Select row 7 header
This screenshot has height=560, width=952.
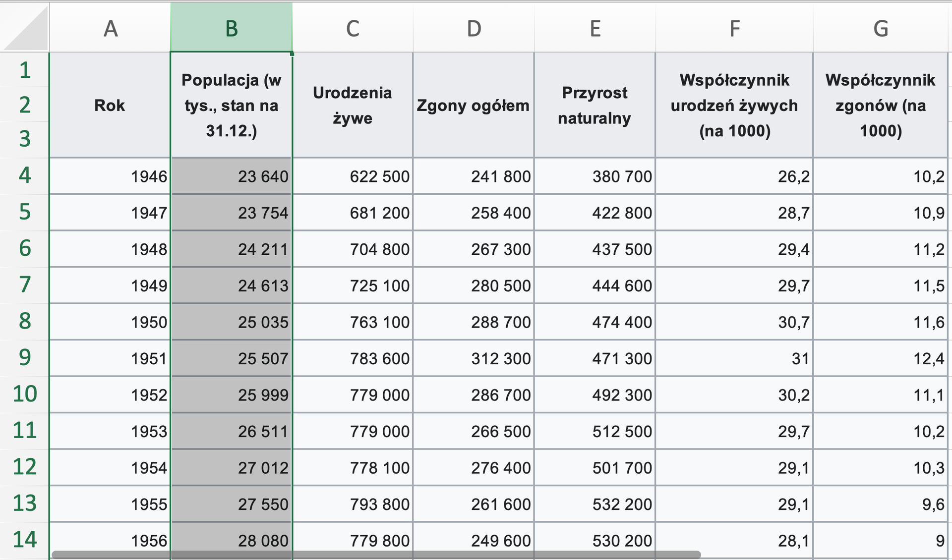[24, 285]
